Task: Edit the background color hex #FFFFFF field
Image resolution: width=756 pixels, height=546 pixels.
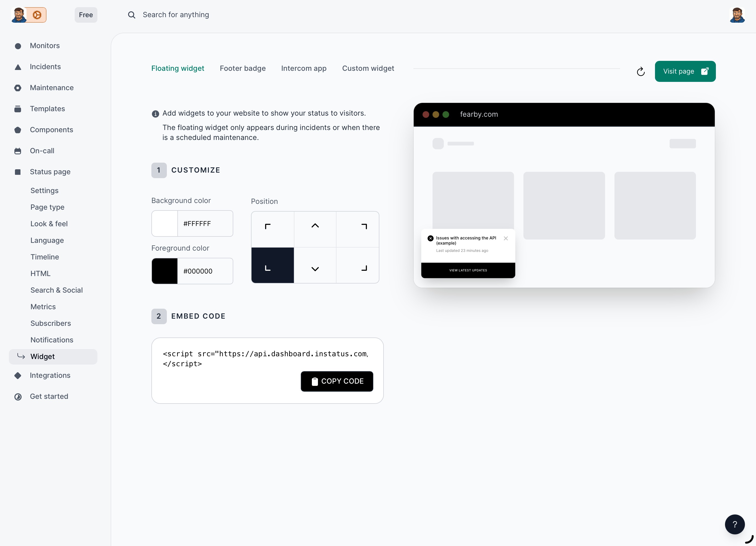Action: coord(205,223)
